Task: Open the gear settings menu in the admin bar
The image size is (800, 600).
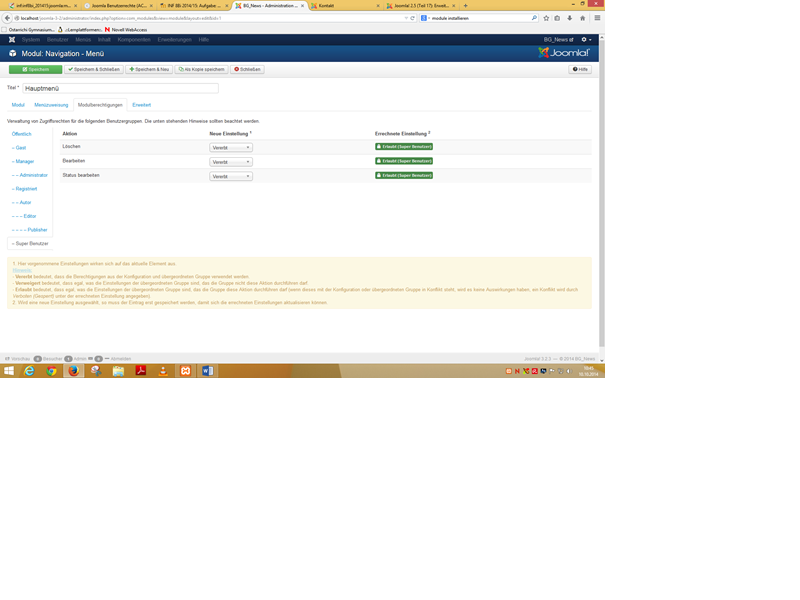Action: click(586, 39)
